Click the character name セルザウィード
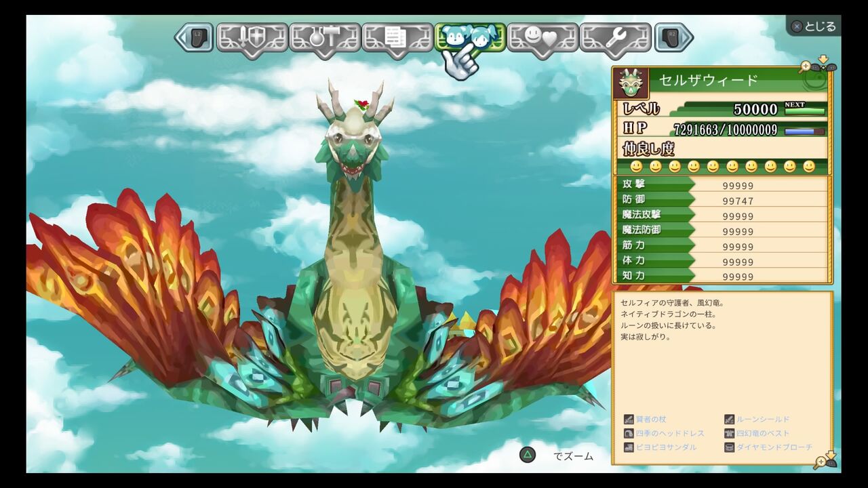This screenshot has width=868, height=488. coord(708,81)
